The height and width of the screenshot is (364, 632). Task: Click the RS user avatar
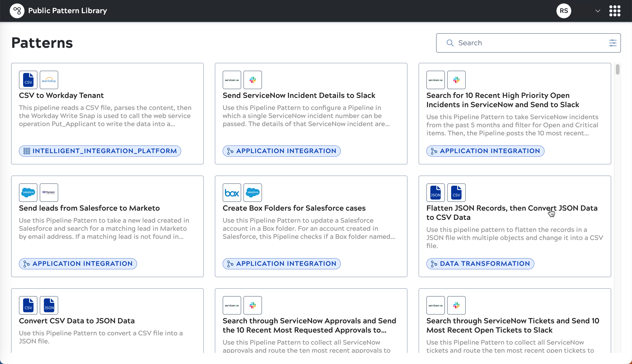click(x=564, y=11)
